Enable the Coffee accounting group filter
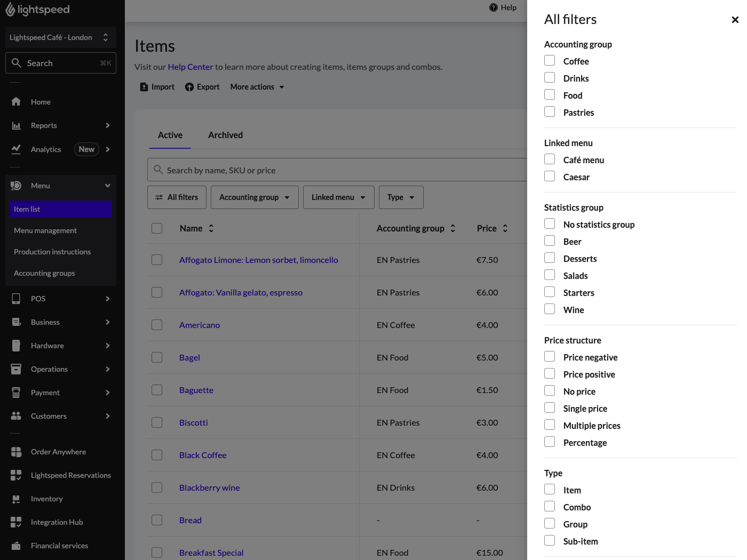The height and width of the screenshot is (560, 747). pyautogui.click(x=550, y=60)
